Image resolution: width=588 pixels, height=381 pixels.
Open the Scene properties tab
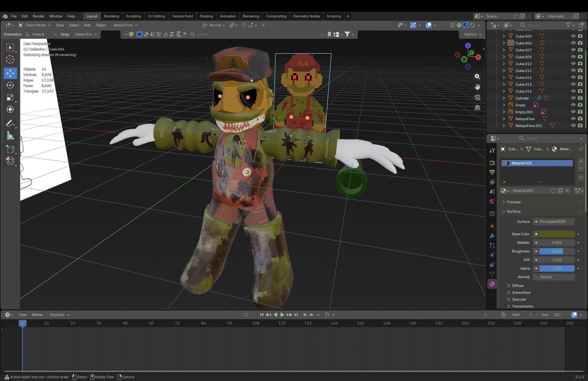(492, 192)
